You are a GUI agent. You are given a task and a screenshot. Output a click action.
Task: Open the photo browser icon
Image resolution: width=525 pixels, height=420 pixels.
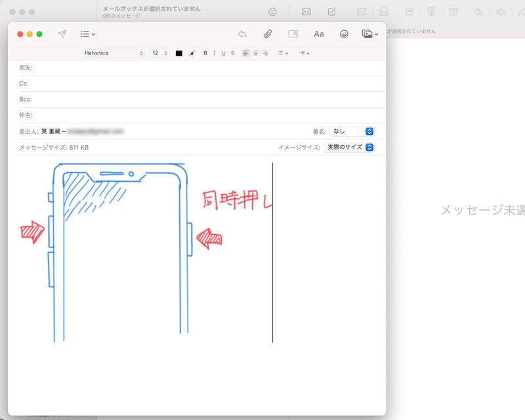click(x=369, y=33)
